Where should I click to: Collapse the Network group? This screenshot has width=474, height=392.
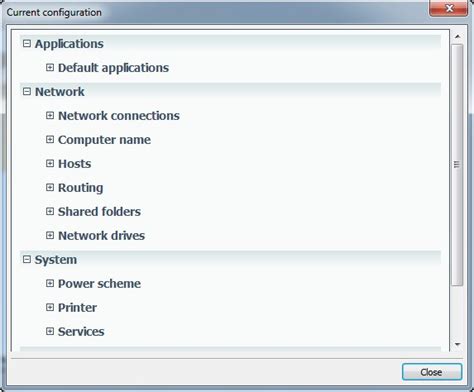pos(27,91)
